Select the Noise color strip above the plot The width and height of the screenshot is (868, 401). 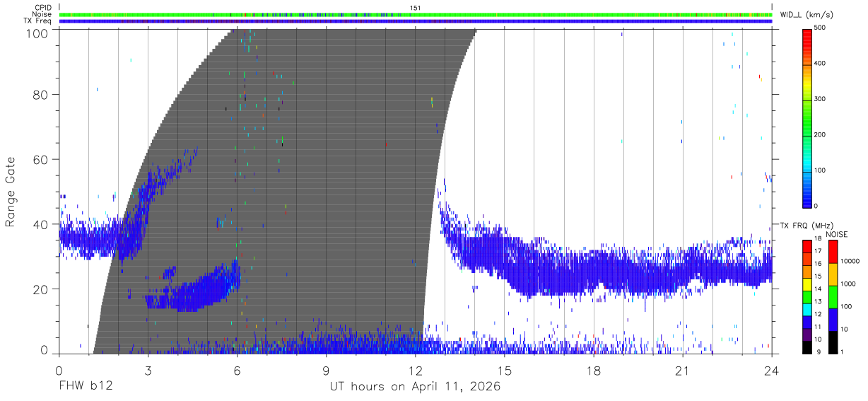pos(416,14)
